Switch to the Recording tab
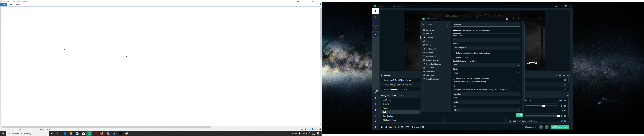This screenshot has height=136, width=644. pyautogui.click(x=467, y=31)
